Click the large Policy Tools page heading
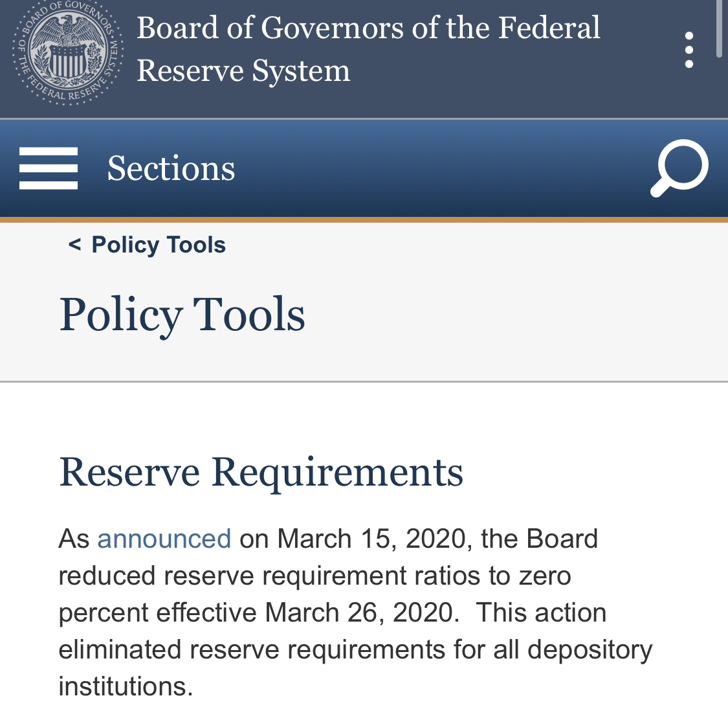The width and height of the screenshot is (728, 720). [182, 315]
